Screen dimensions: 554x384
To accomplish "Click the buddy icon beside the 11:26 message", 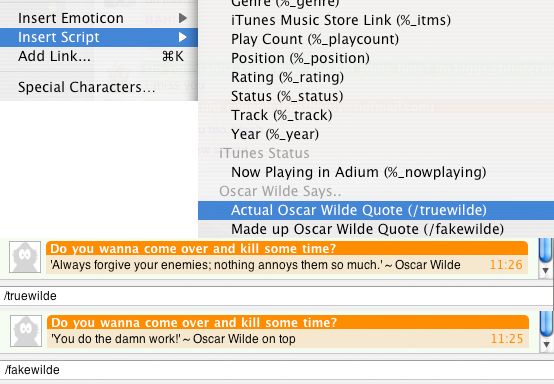I will pos(25,257).
